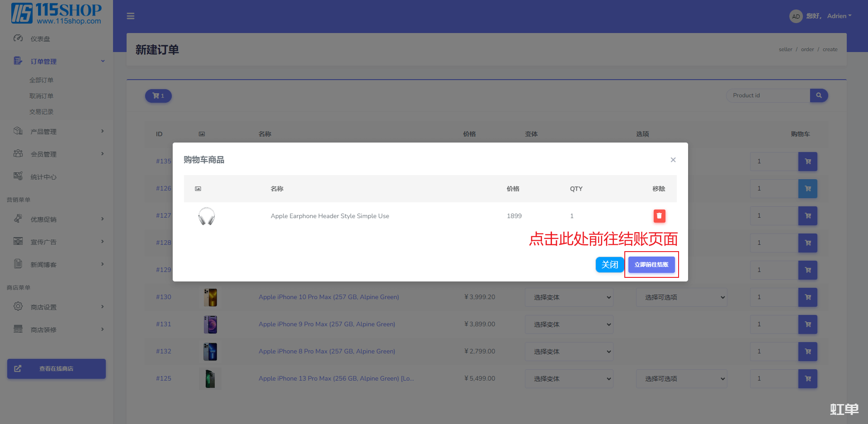Image resolution: width=868 pixels, height=424 pixels.
Task: Expand 商店装修 menu item
Action: coord(57,329)
